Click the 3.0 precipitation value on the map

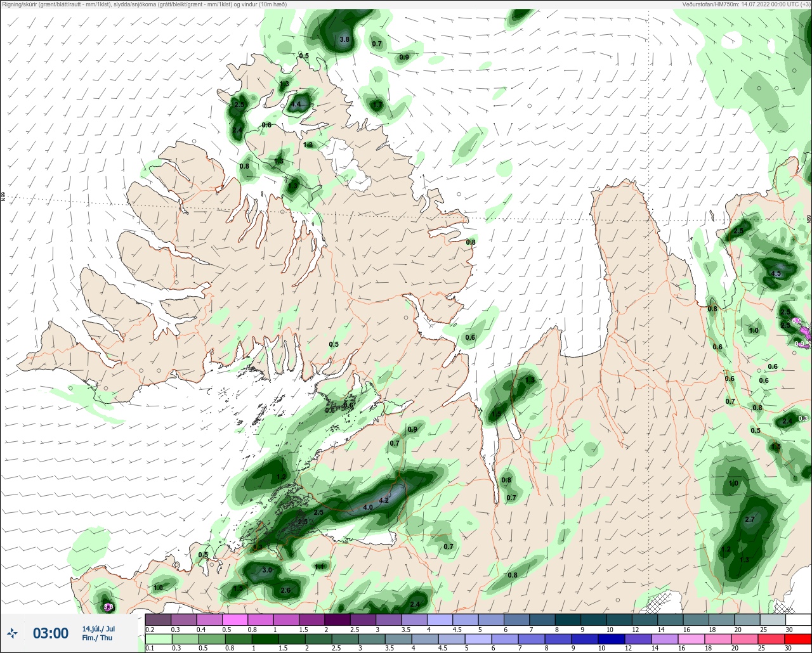click(x=267, y=570)
